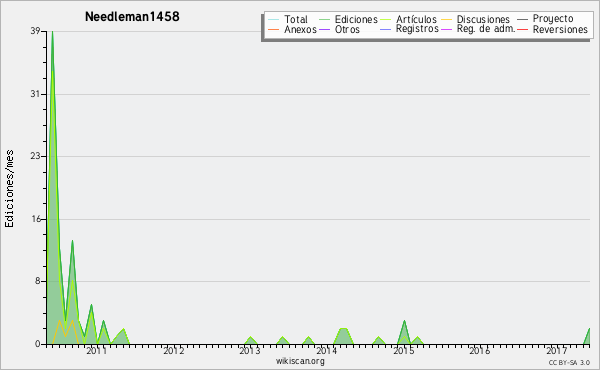Screen dimensions: 600x370
Task: Select the Registros legend label
Action: (x=417, y=29)
